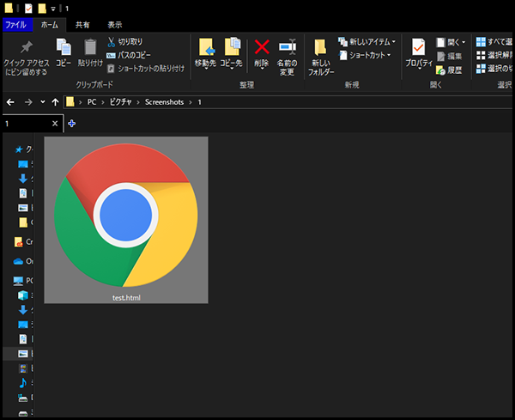
Task: Click 名前の変更 (Rename) icon
Action: (x=287, y=48)
